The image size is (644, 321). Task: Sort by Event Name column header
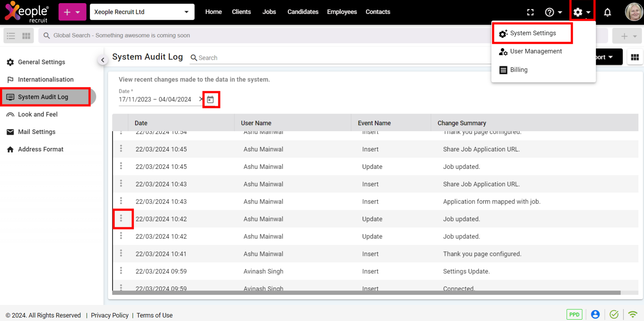coord(374,123)
